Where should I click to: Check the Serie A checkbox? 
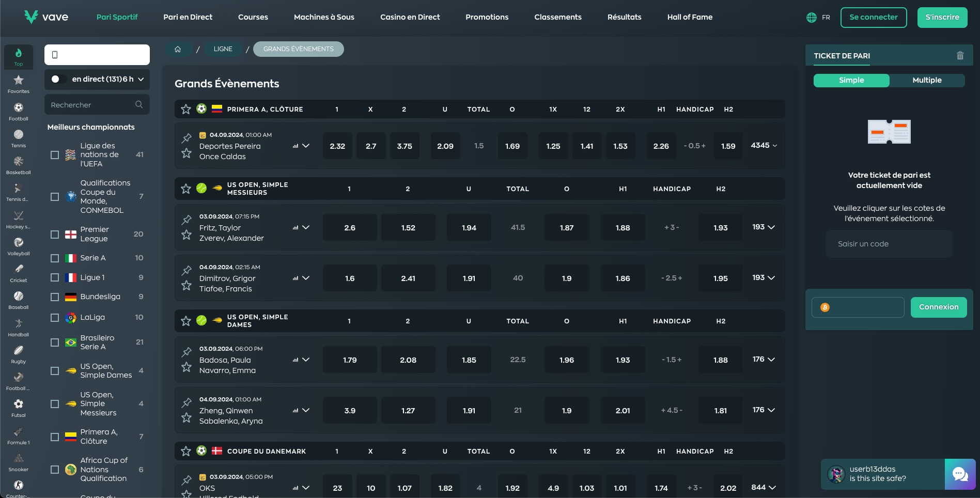pos(55,258)
